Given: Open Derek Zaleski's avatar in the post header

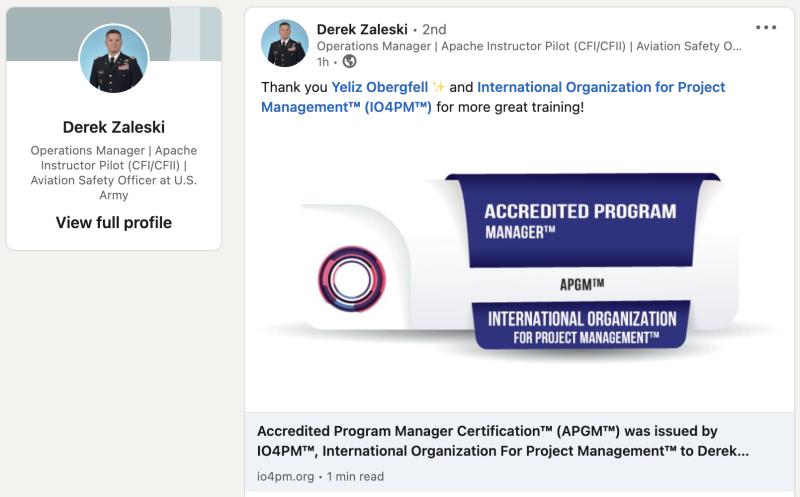Looking at the screenshot, I should 285,43.
